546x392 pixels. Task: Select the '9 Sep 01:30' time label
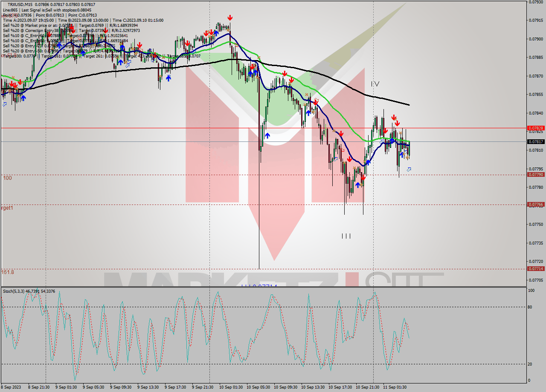pos(66,387)
